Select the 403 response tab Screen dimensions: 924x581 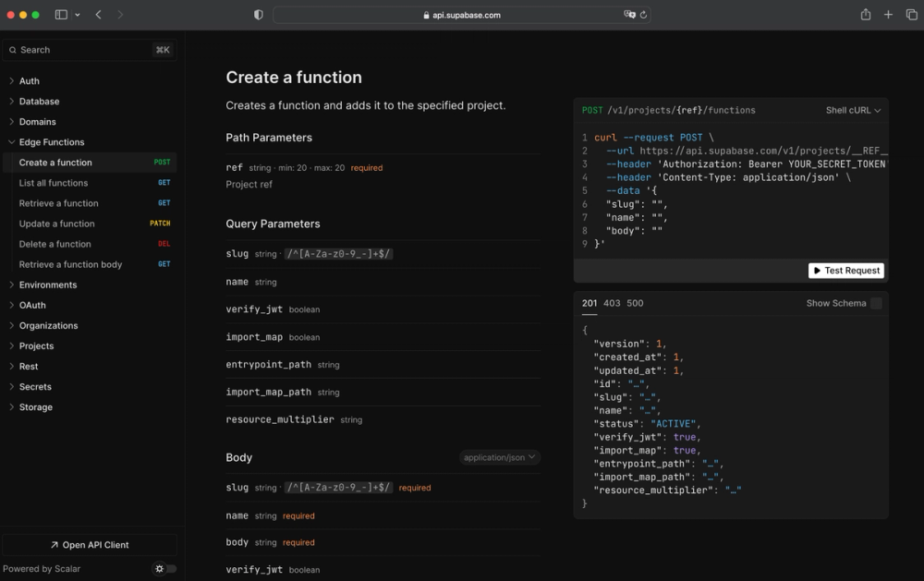612,303
